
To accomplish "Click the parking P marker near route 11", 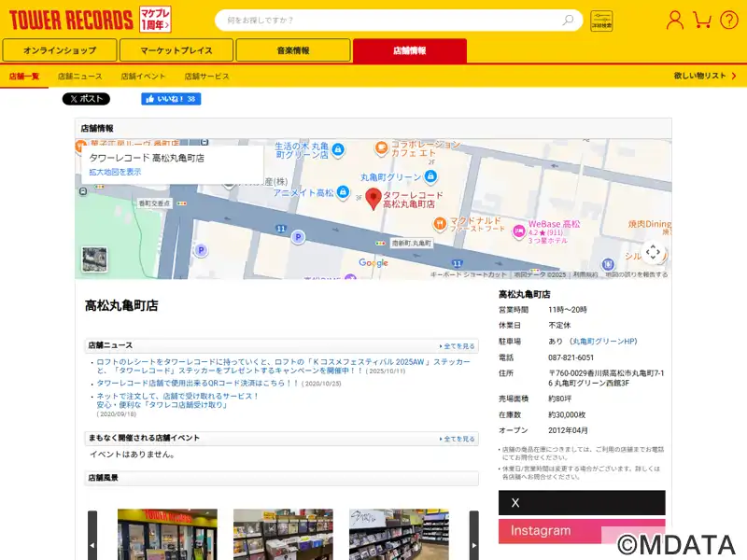I will click(x=298, y=237).
